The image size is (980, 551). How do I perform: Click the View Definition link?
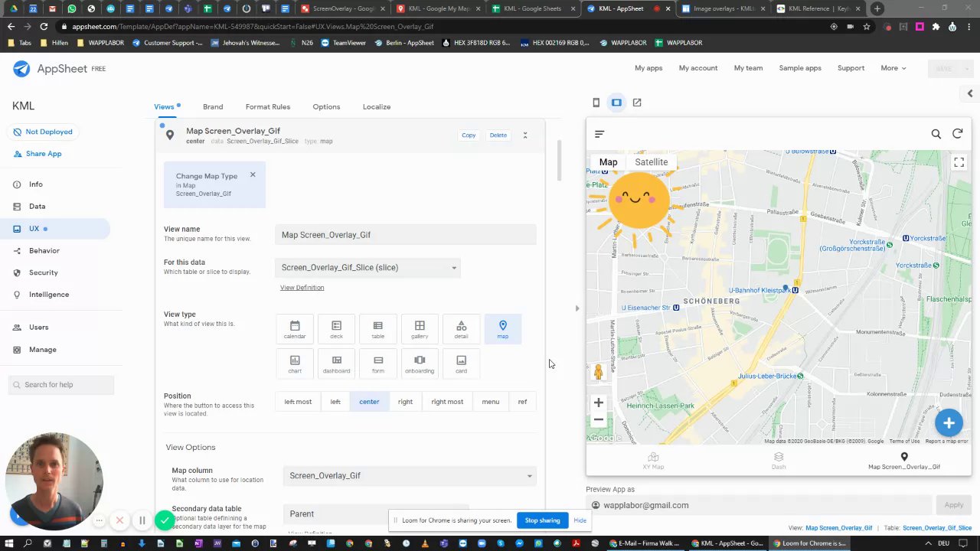[302, 288]
